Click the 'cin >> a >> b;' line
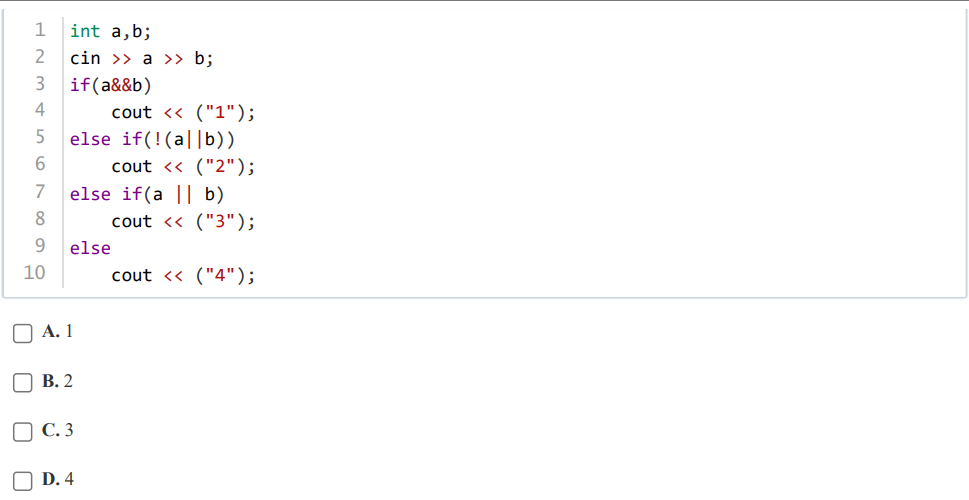This screenshot has width=969, height=500. [x=142, y=58]
